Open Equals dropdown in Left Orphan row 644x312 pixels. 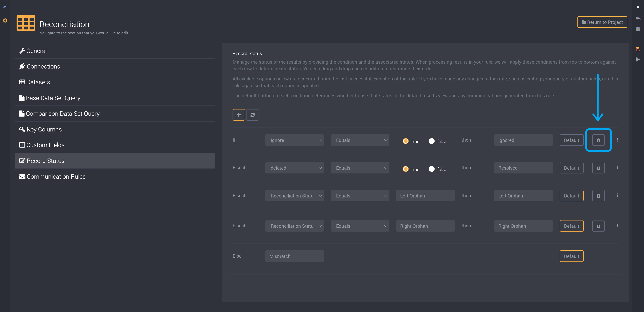coord(360,196)
